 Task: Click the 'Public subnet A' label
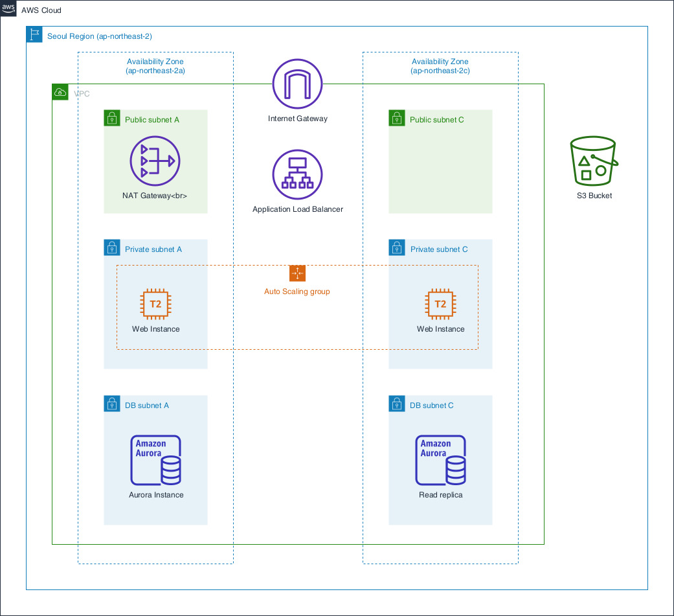tap(152, 120)
